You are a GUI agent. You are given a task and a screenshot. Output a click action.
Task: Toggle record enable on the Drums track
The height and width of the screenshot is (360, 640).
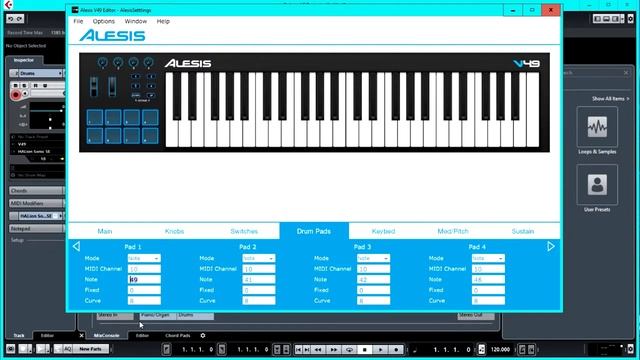tap(16, 95)
